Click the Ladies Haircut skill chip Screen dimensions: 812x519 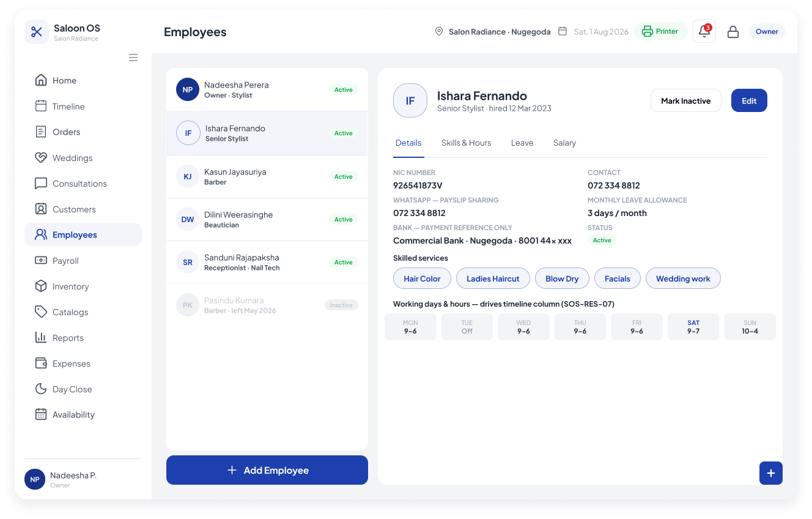(493, 278)
